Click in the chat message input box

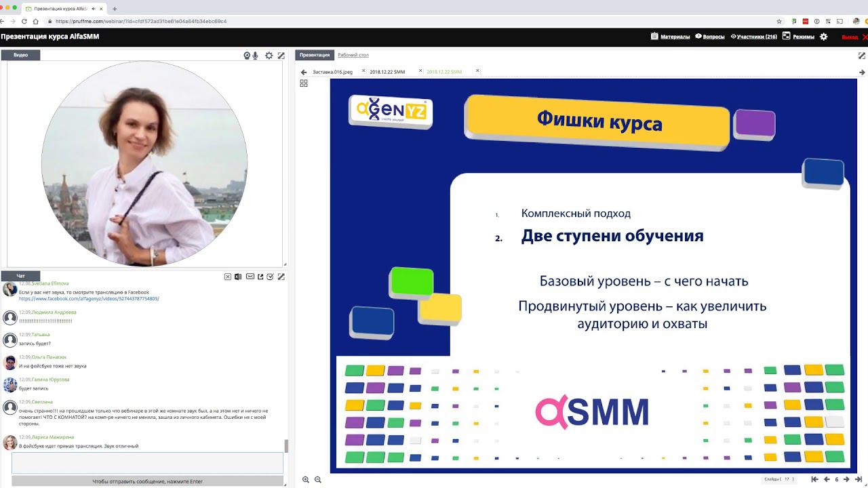point(147,463)
